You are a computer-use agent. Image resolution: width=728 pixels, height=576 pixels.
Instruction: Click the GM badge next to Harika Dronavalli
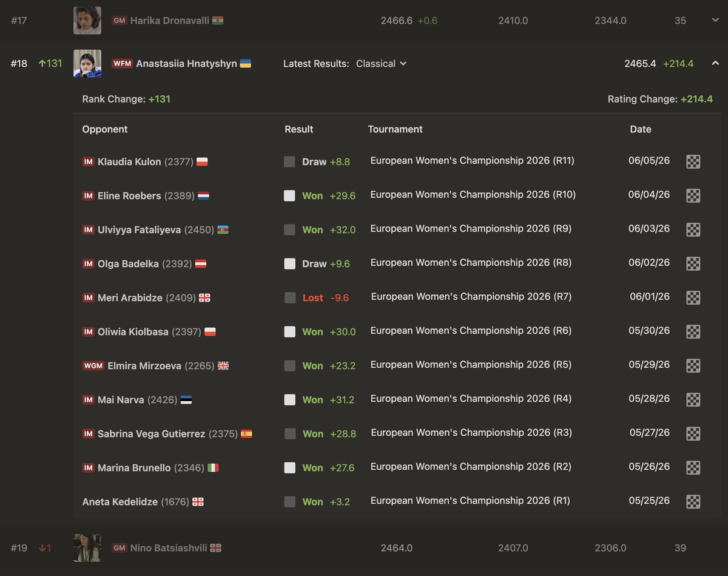120,21
